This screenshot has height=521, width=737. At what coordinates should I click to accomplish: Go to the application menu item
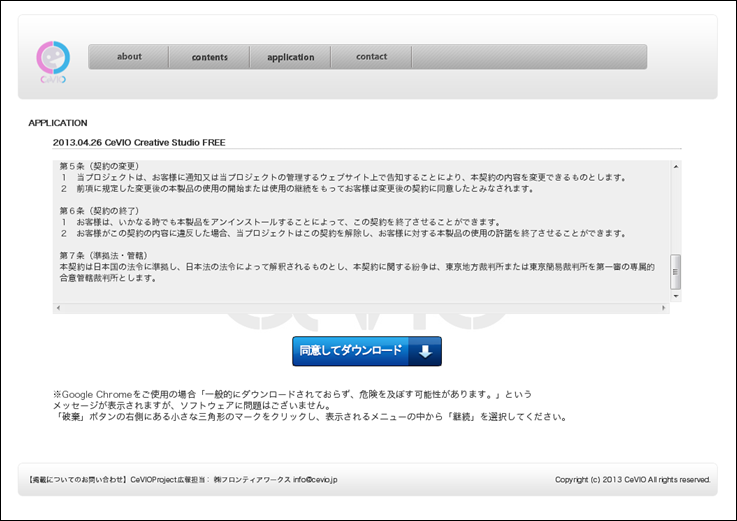coord(290,57)
